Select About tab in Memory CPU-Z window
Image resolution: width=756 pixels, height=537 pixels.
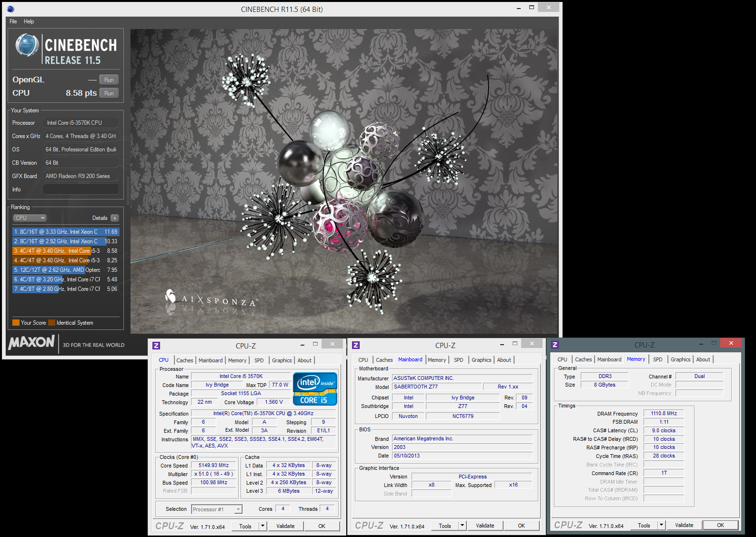tap(703, 359)
